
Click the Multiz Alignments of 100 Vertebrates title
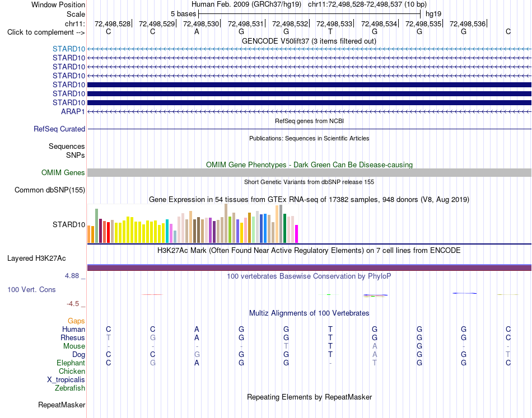coord(309,313)
